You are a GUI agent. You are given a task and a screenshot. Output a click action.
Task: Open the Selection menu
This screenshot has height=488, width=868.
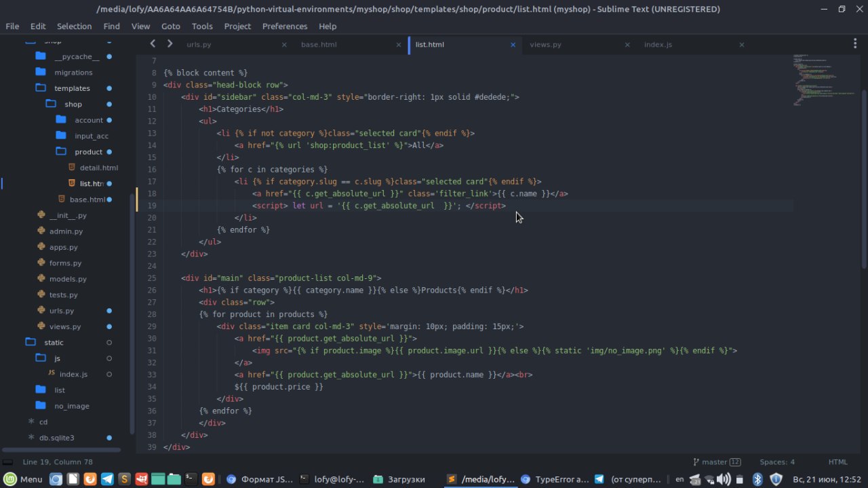74,26
